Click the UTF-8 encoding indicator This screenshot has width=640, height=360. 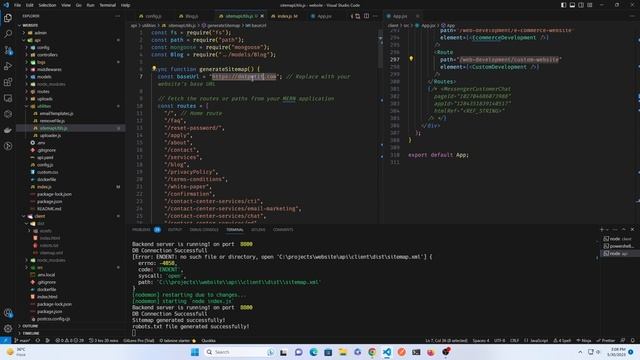coord(499,340)
